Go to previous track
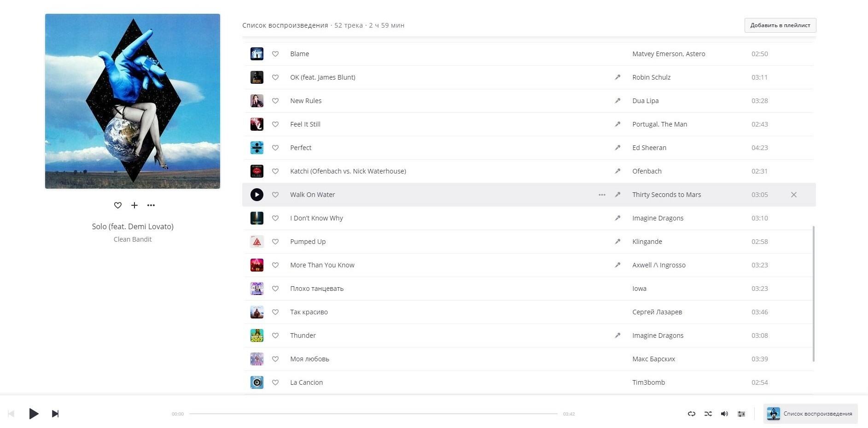 [x=12, y=414]
